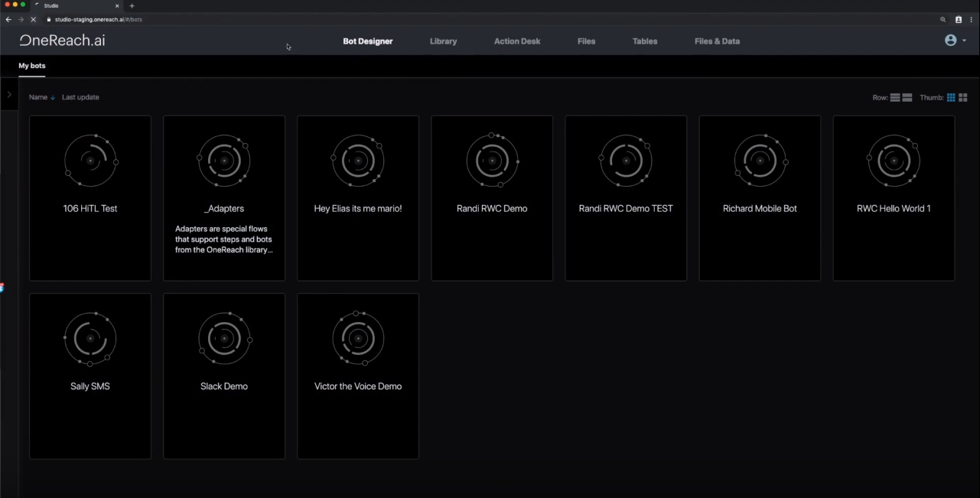
Task: Navigate to Files in the top menu
Action: [x=587, y=41]
